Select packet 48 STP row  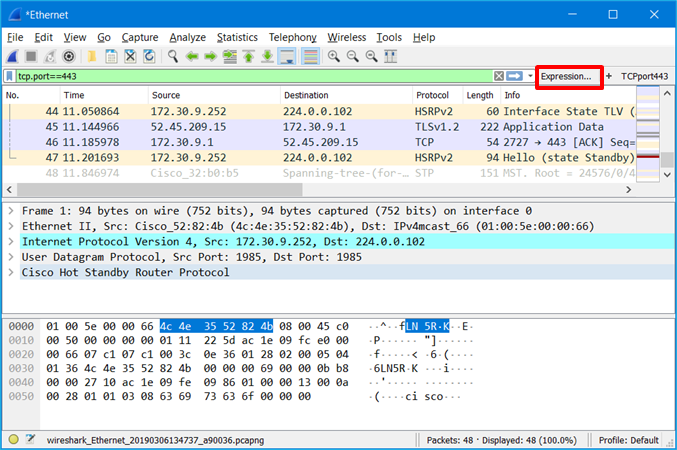[x=320, y=173]
